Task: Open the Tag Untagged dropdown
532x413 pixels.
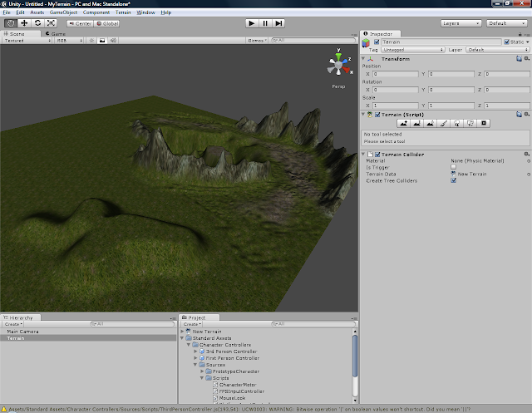Action: [x=412, y=50]
